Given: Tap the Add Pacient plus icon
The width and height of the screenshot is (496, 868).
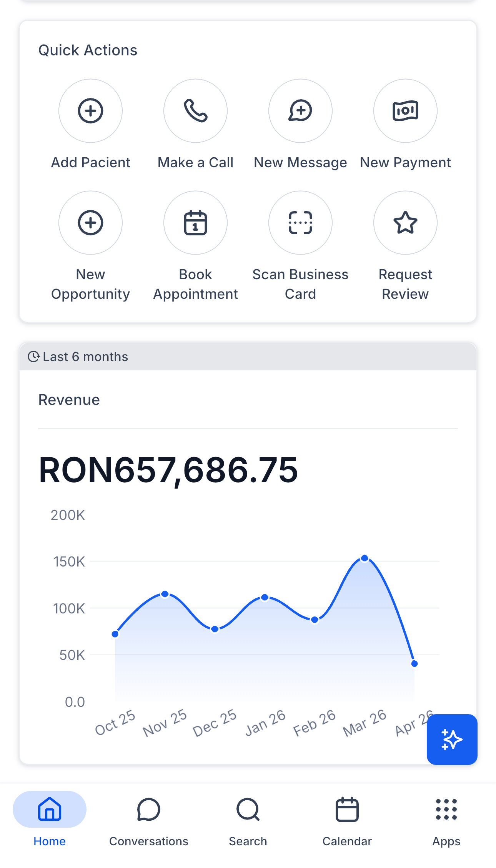Looking at the screenshot, I should pos(90,111).
